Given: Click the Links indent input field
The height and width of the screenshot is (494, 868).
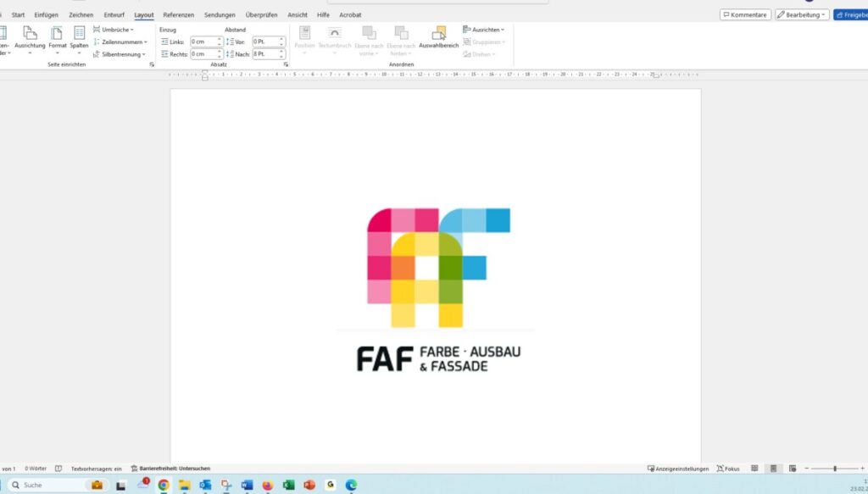Looking at the screenshot, I should 203,42.
